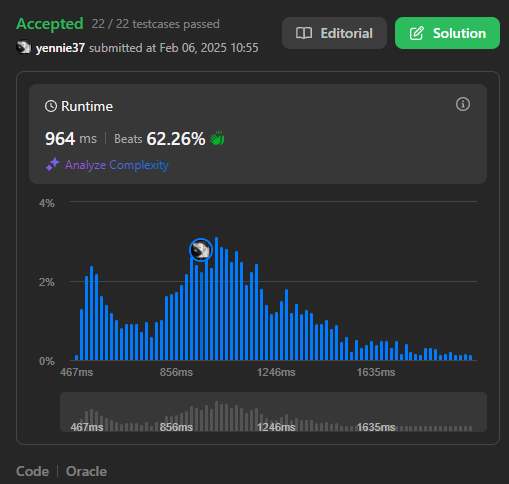Click the 856ms label on chart x-axis
The height and width of the screenshot is (484, 509).
point(176,372)
